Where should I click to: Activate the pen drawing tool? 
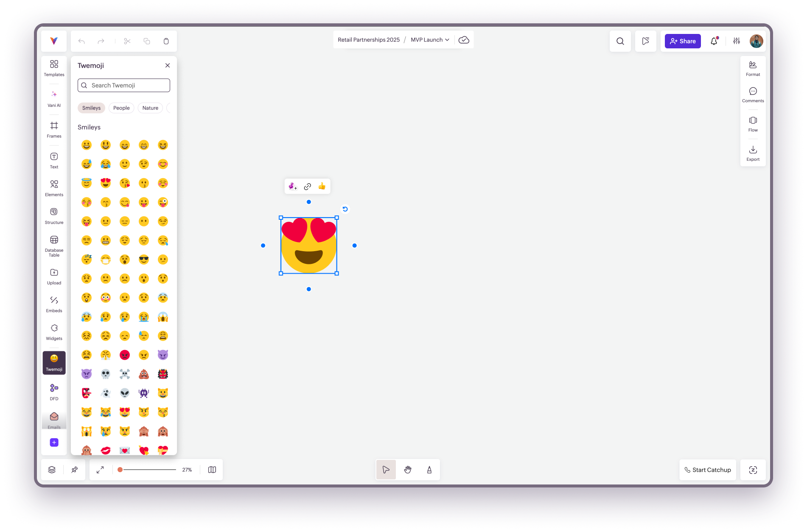tap(429, 470)
